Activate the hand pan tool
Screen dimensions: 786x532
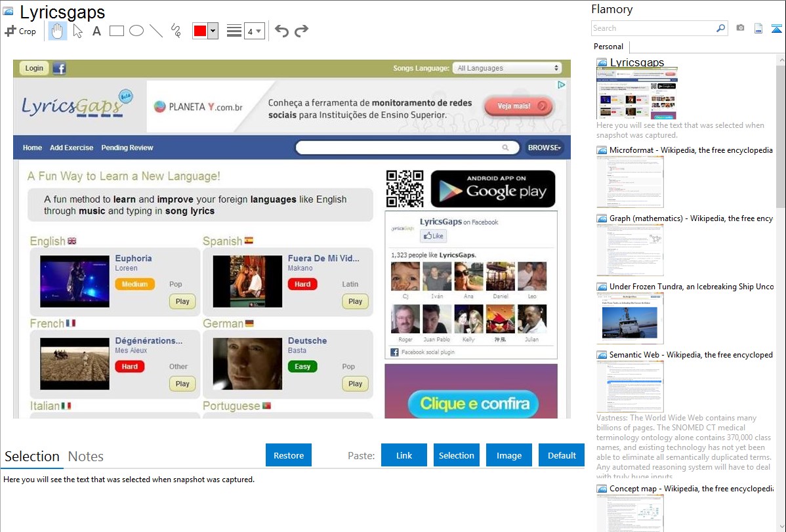click(x=58, y=31)
